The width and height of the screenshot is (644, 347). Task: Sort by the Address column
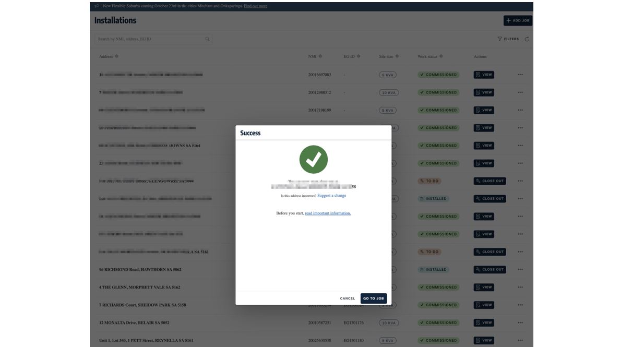116,56
